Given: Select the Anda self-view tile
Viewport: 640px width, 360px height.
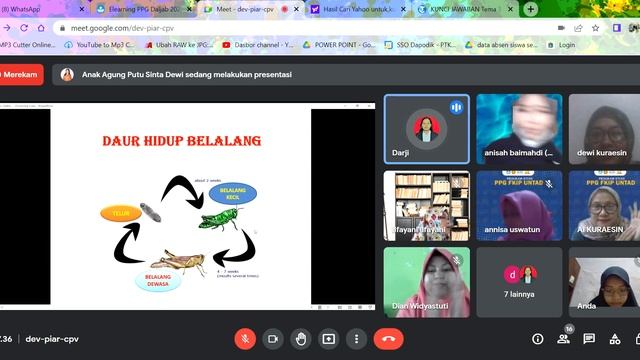Looking at the screenshot, I should [604, 282].
